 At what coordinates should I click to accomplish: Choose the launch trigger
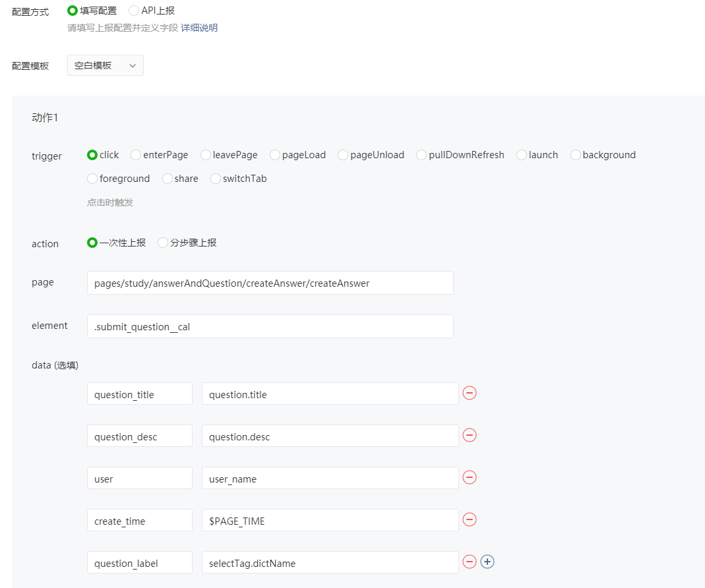(x=522, y=155)
